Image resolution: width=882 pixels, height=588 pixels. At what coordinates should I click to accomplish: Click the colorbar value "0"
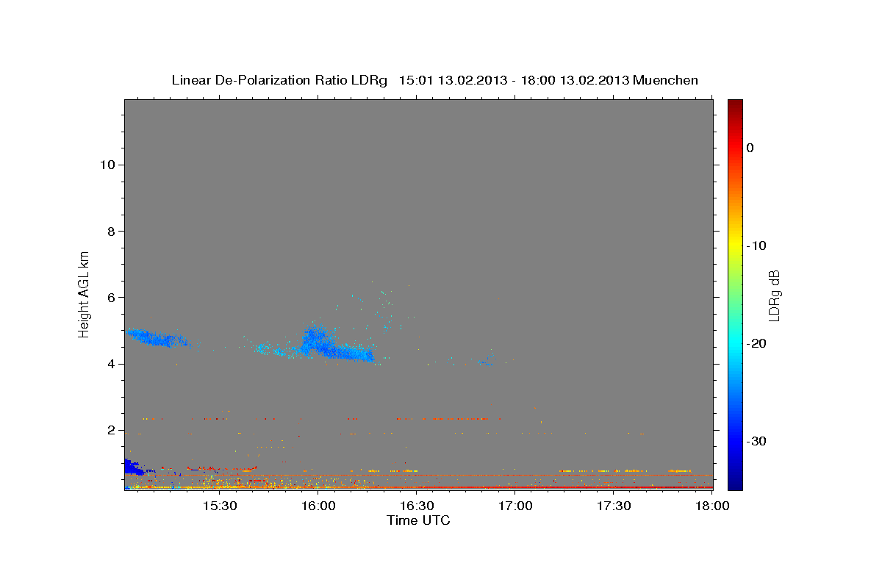click(750, 148)
